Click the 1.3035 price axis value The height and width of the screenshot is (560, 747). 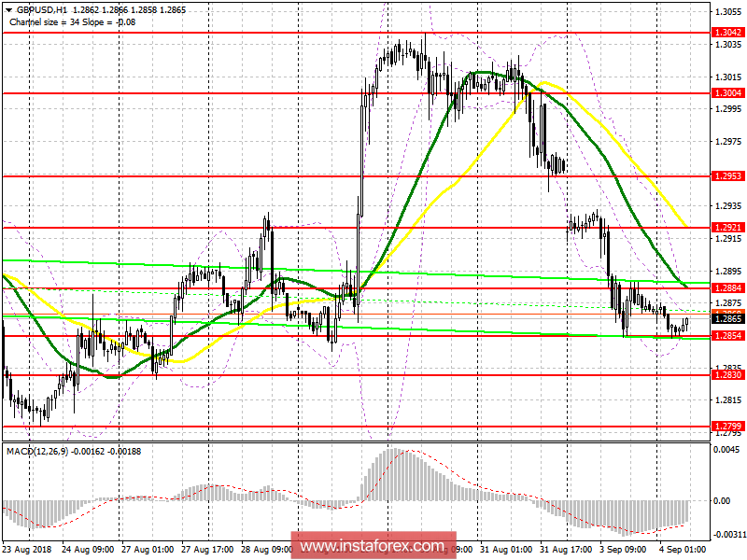pos(729,44)
